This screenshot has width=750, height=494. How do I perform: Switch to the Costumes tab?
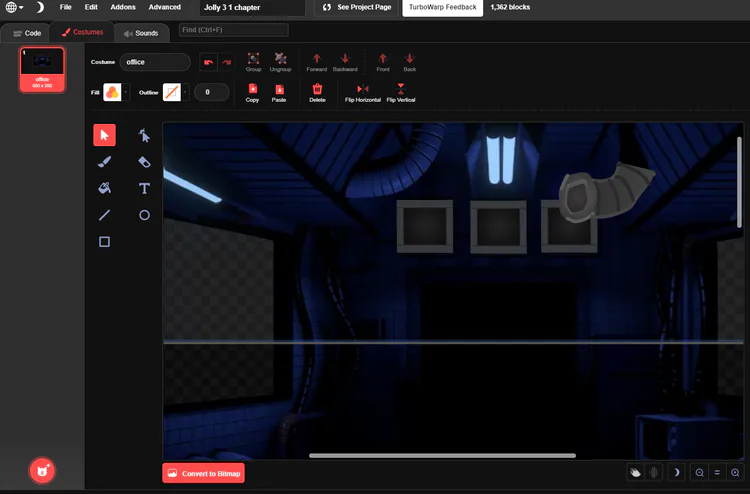point(82,32)
